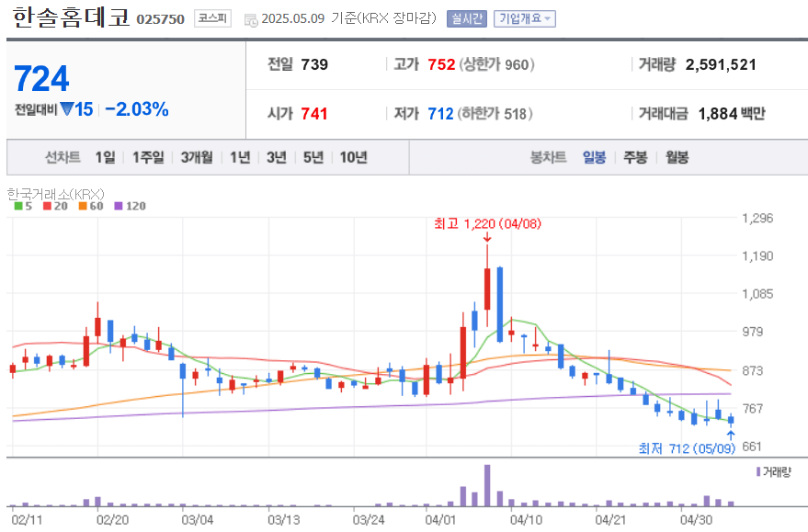
Task: Click the 최고 1,220 (04/08) label
Action: click(487, 223)
